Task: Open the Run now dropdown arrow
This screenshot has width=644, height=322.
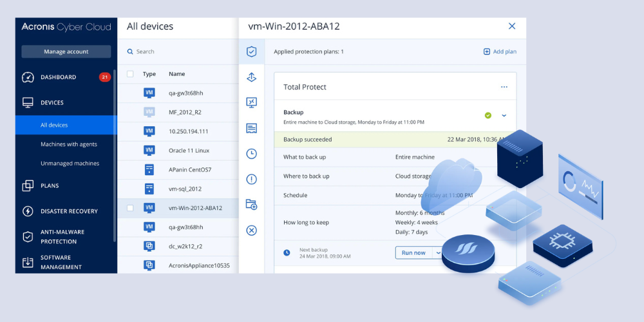Action: click(438, 252)
